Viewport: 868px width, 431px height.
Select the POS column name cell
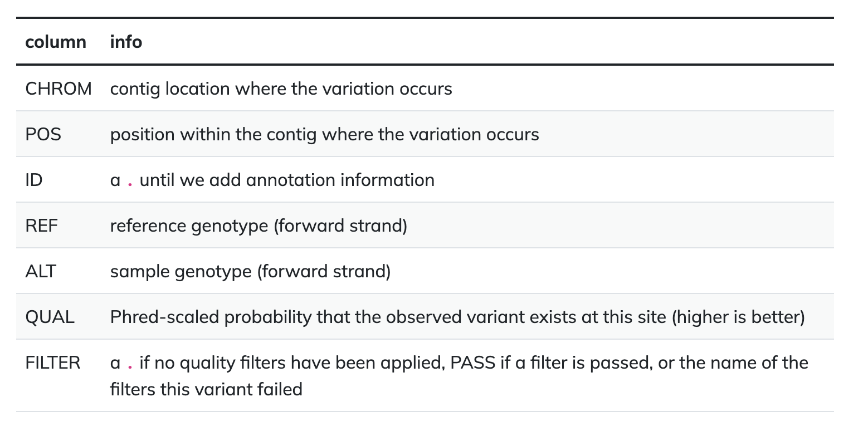click(43, 134)
